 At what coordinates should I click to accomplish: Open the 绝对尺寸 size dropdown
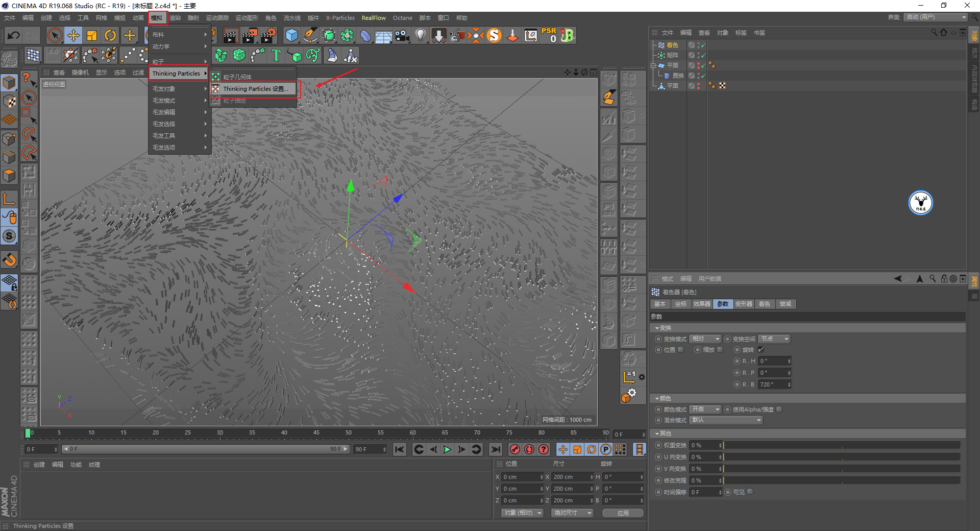coord(572,513)
